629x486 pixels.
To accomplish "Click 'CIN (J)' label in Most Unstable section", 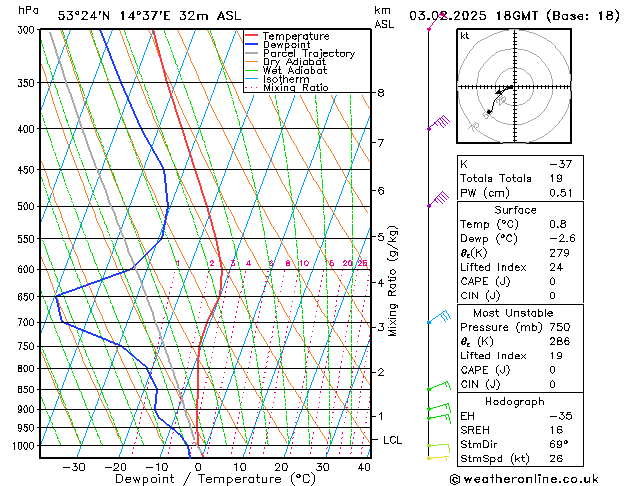I will (480, 385).
